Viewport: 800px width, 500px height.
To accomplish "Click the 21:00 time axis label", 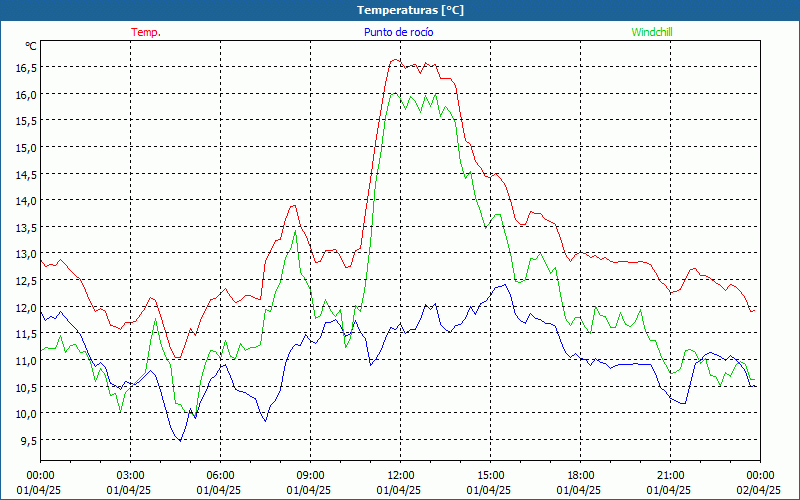I will click(x=670, y=476).
